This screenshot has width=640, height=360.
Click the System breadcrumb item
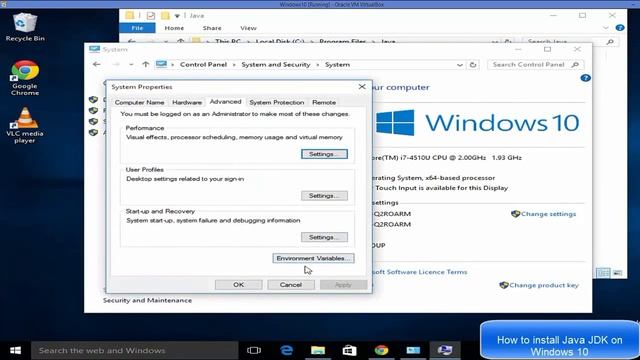point(337,64)
